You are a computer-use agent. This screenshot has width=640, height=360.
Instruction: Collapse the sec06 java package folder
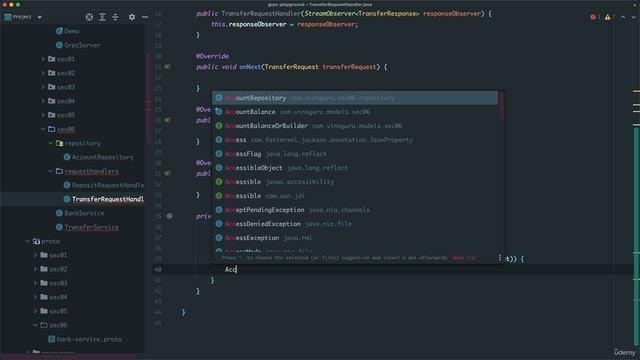click(x=43, y=129)
